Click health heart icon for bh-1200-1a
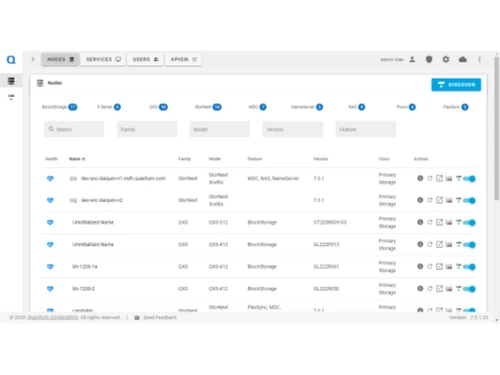The image size is (500, 375). click(50, 267)
